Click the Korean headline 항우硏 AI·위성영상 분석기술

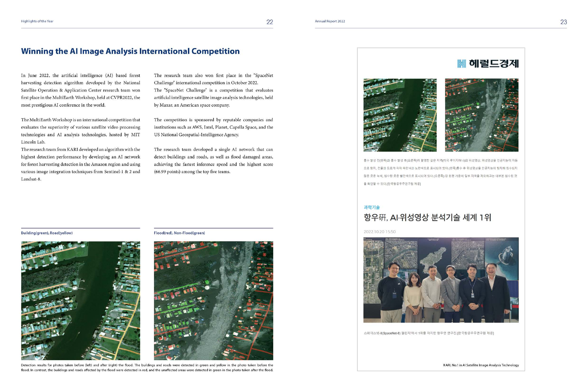point(427,218)
